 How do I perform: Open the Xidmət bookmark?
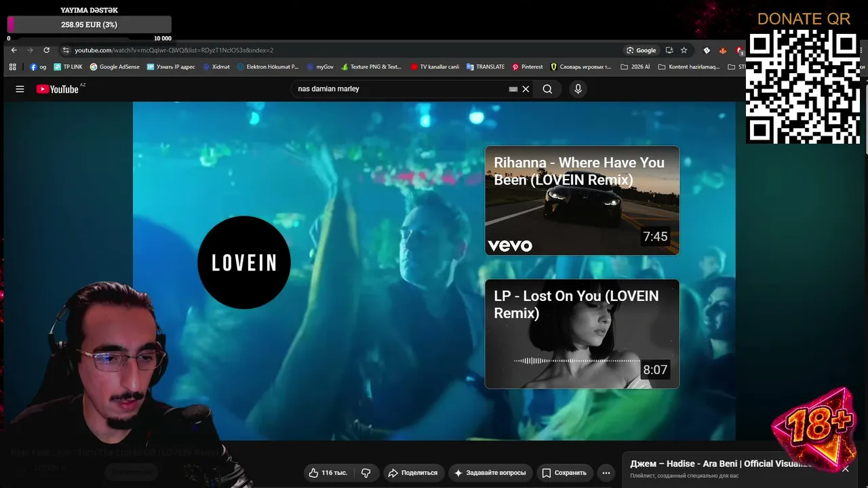click(x=216, y=67)
